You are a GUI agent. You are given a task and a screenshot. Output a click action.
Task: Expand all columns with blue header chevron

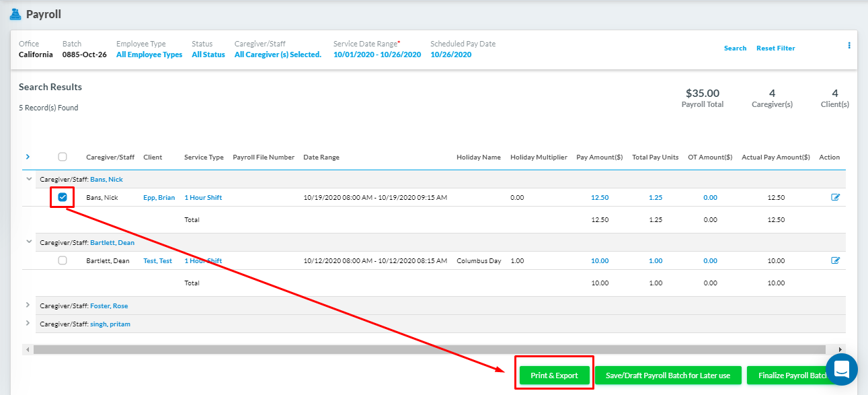28,157
